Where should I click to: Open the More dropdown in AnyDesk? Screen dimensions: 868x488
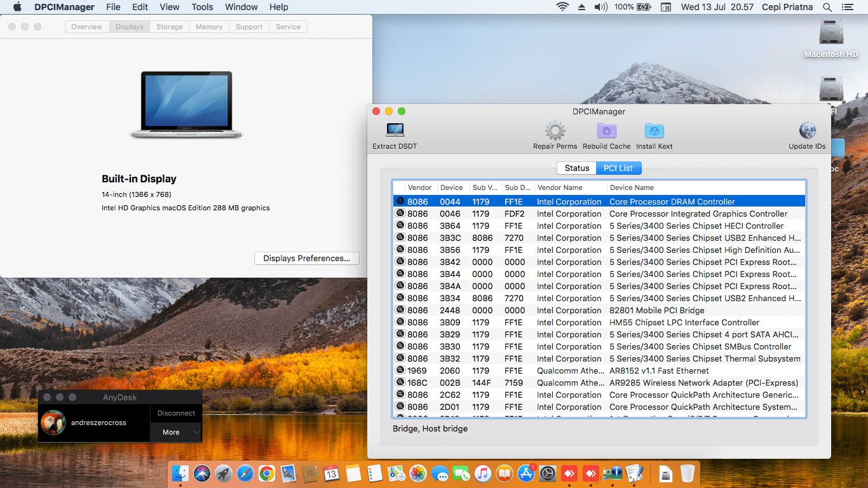[x=176, y=432]
